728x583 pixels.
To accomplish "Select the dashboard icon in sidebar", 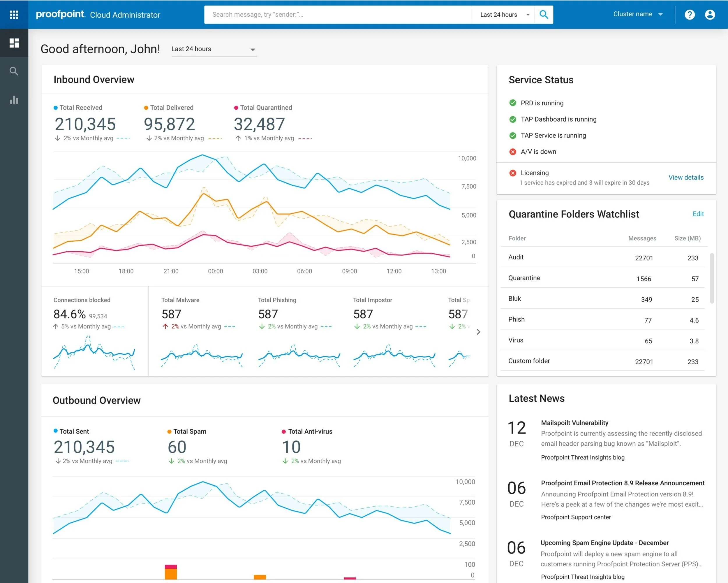I will click(14, 43).
